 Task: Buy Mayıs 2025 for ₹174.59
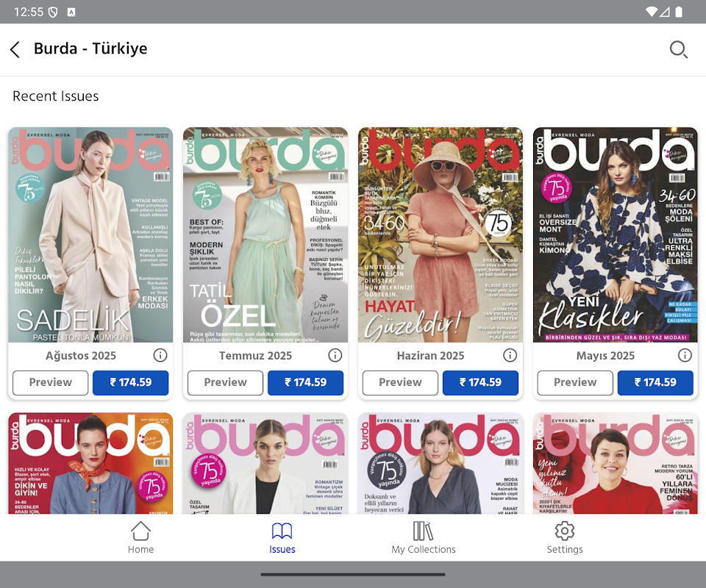[x=655, y=383]
